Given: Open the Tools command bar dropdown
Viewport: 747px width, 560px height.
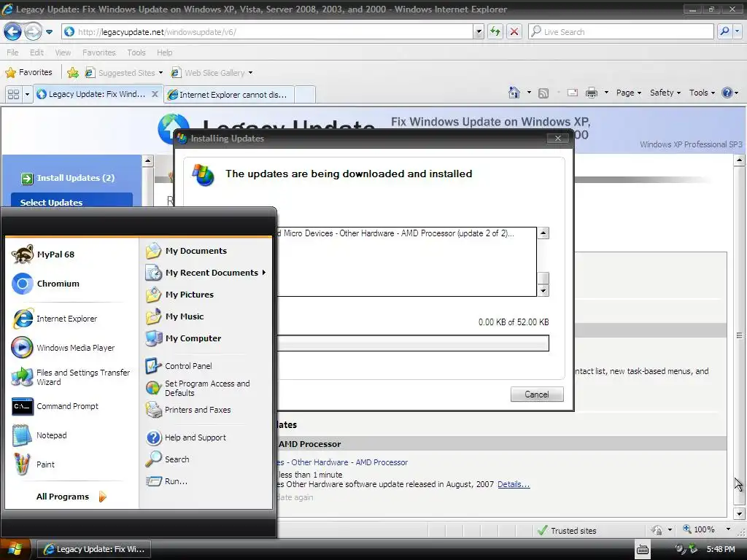Looking at the screenshot, I should (x=703, y=93).
